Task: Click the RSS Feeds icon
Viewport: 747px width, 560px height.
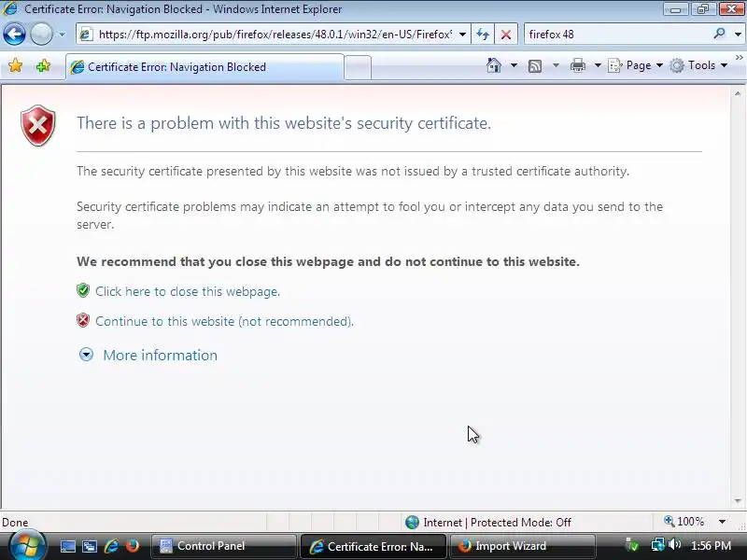Action: click(x=535, y=65)
